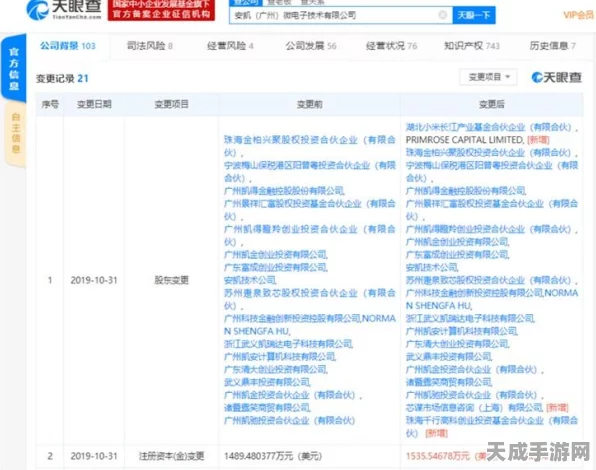596x470 pixels.
Task: Open 浙江武义凯瑞达电子科技 link in 变更前 column
Action: click(288, 344)
